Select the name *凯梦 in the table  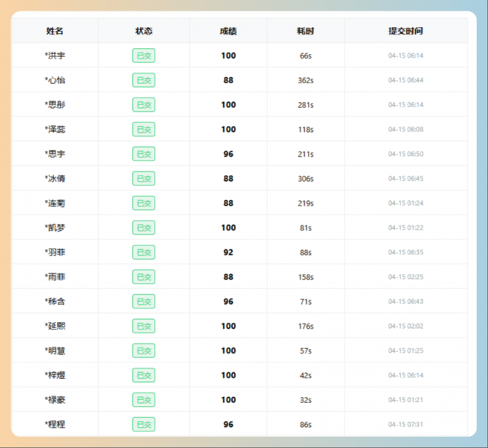pyautogui.click(x=56, y=227)
